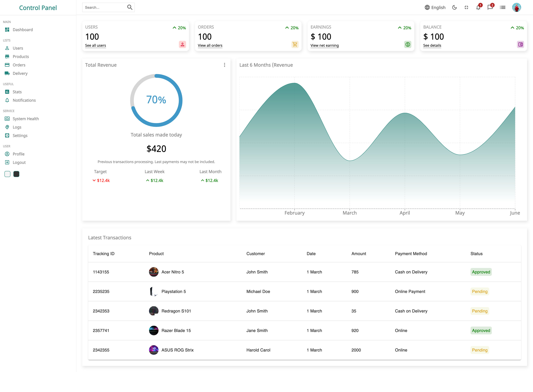
Task: Open the top-right list menu
Action: pos(503,7)
